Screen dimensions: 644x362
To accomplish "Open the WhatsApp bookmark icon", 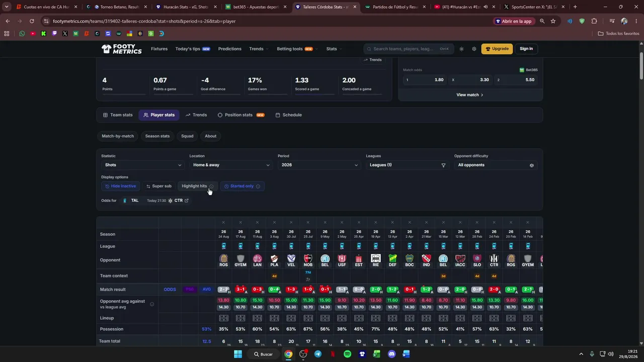I will [22, 34].
